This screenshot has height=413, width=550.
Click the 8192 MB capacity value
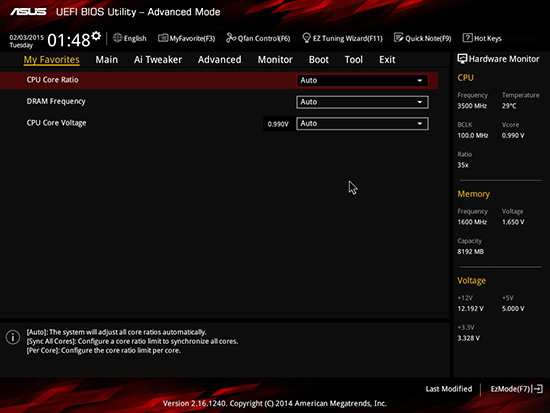470,252
